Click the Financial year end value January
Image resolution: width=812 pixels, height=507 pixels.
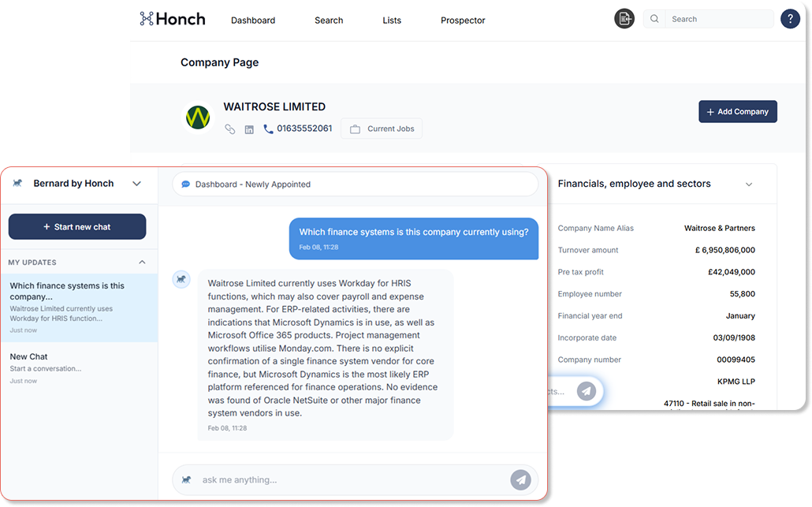(x=740, y=316)
